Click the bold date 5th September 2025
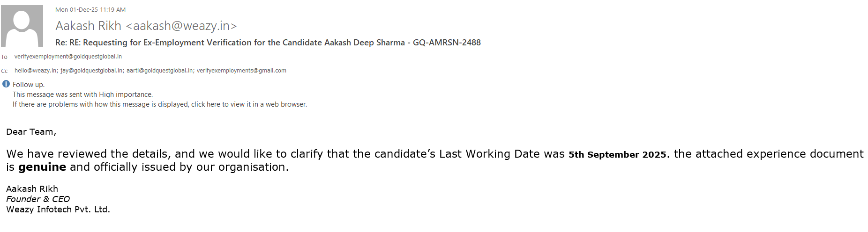Image resolution: width=868 pixels, height=232 pixels. 617,155
